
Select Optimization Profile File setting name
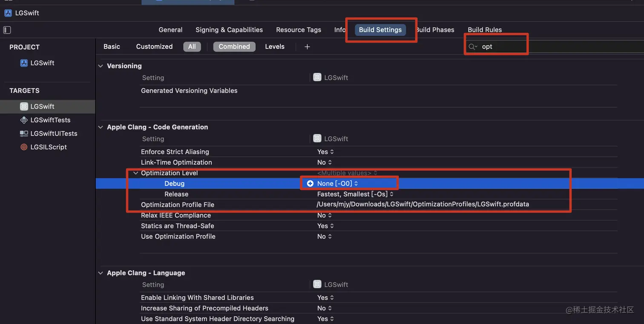tap(178, 205)
